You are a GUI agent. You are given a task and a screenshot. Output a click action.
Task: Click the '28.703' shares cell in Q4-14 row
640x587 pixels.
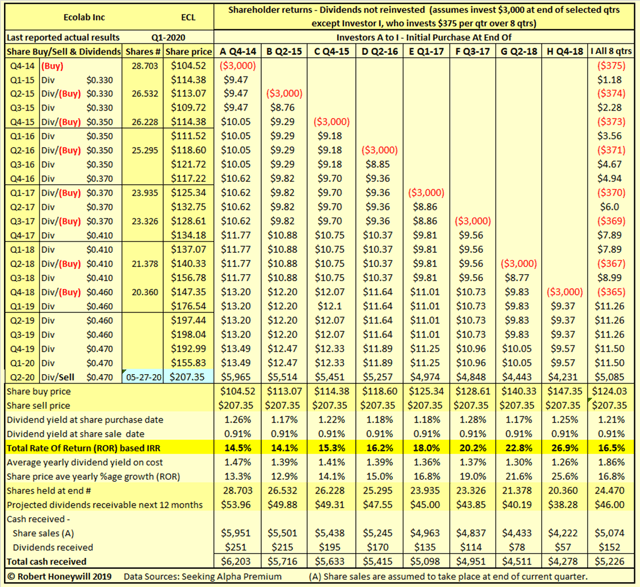(144, 66)
